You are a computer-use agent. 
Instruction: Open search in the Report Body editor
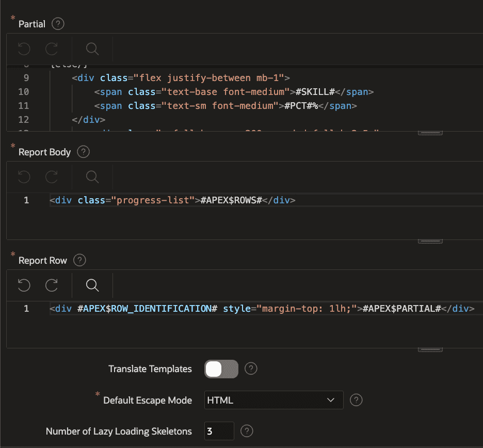pyautogui.click(x=92, y=177)
